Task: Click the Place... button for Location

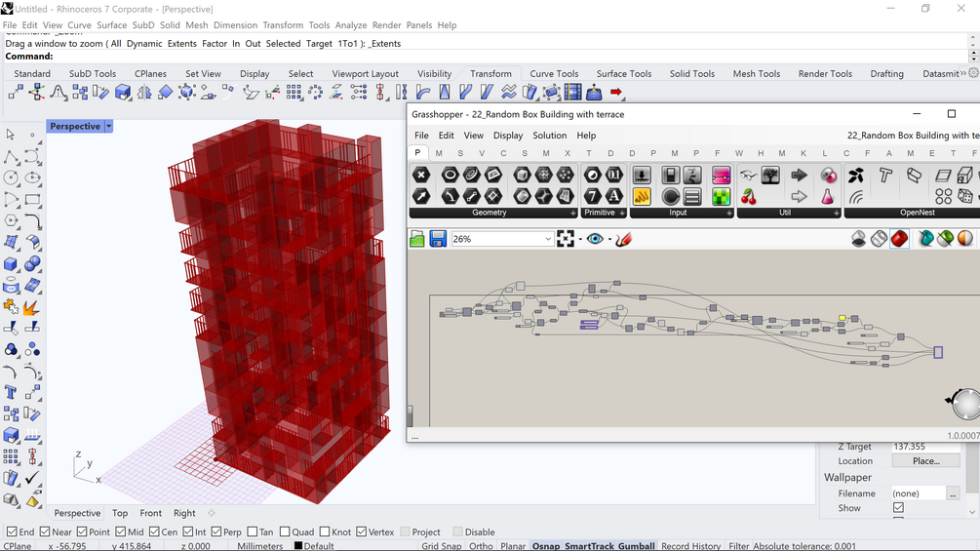Action: tap(925, 460)
